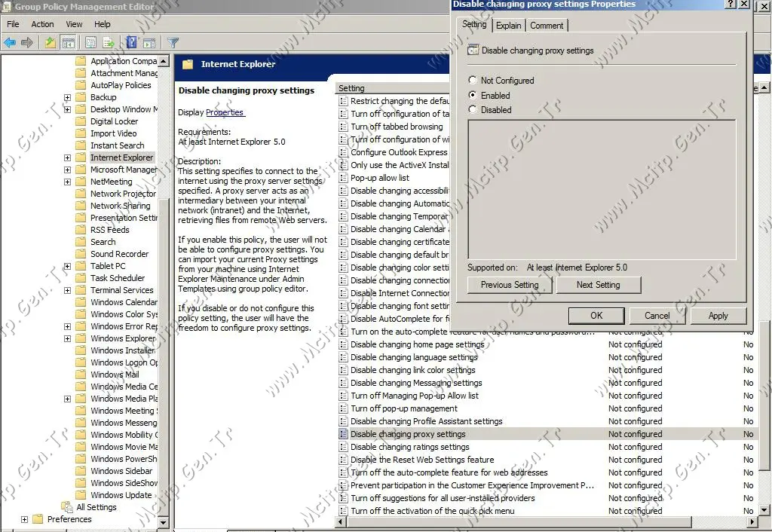Open the Help toolbar icon

coord(131,43)
